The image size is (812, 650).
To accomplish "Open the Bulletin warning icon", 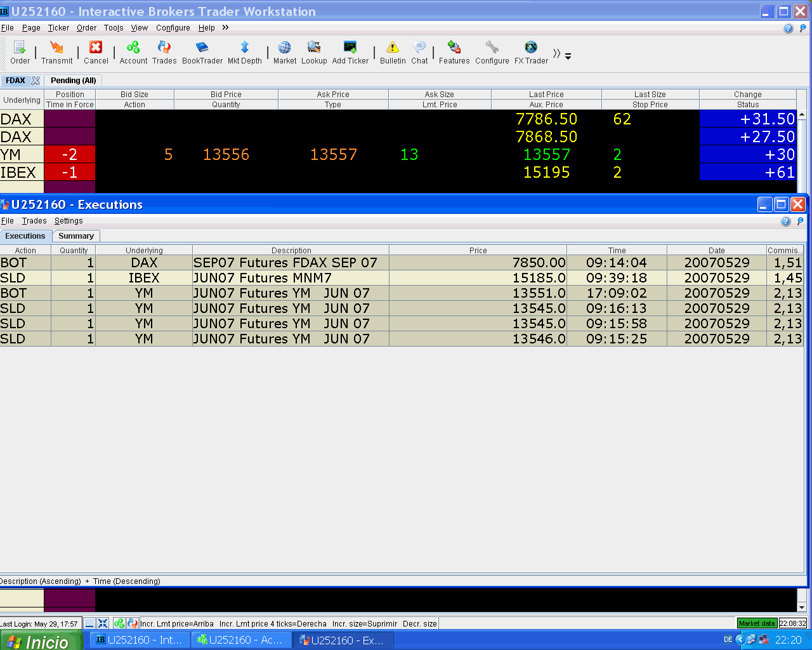I will coord(393,53).
